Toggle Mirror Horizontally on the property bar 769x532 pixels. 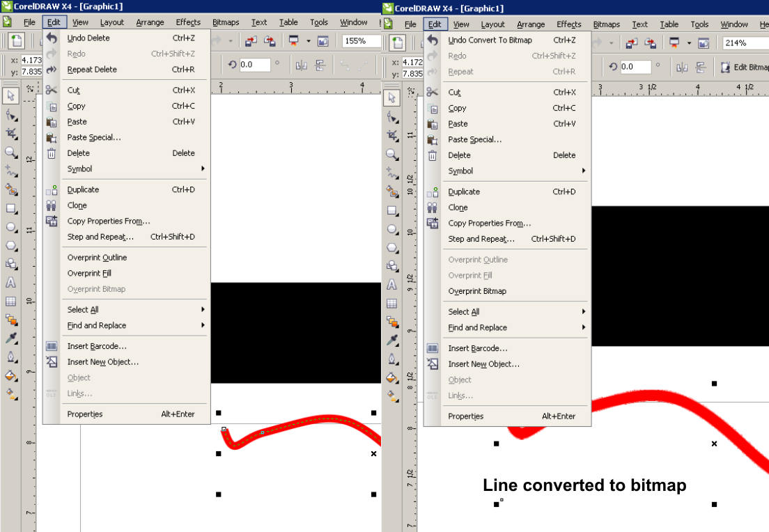coord(302,65)
